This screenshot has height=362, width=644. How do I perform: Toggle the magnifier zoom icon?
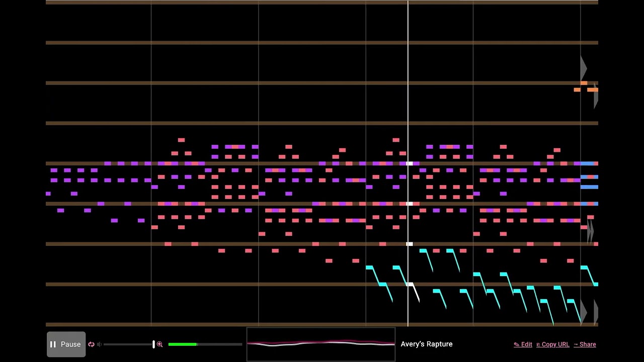(159, 344)
